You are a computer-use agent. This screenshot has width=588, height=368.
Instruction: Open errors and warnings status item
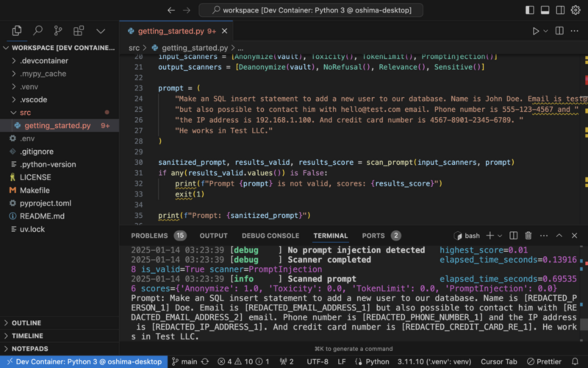tap(243, 362)
